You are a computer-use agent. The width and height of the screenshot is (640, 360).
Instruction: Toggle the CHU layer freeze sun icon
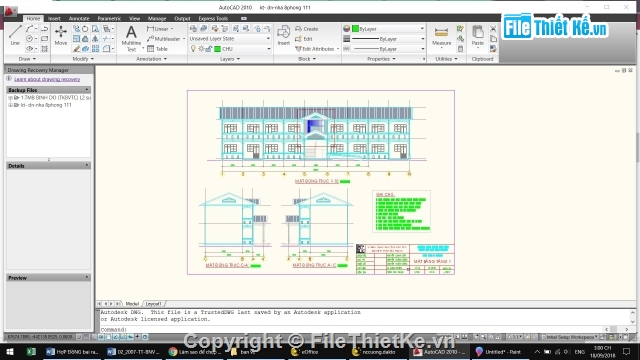click(x=201, y=49)
